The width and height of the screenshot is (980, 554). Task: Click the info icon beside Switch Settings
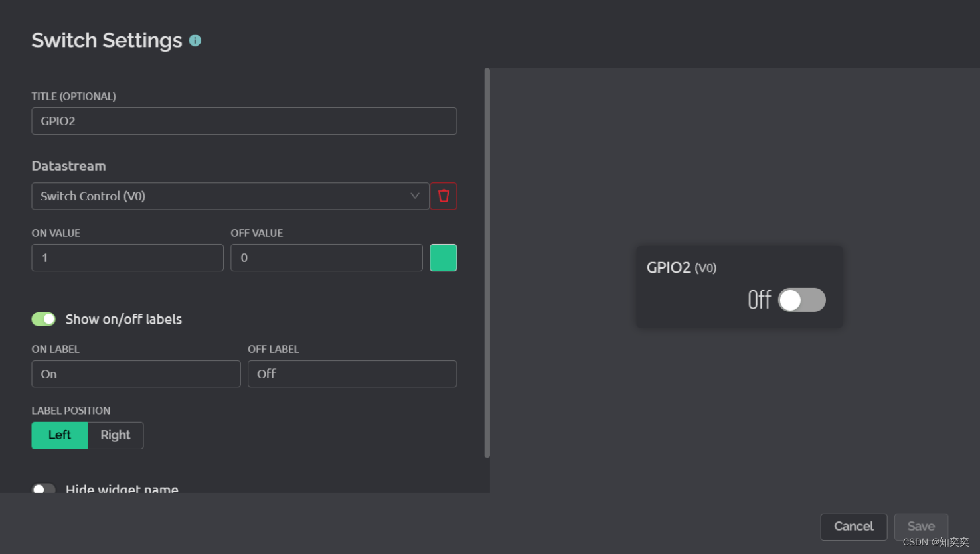coord(195,40)
